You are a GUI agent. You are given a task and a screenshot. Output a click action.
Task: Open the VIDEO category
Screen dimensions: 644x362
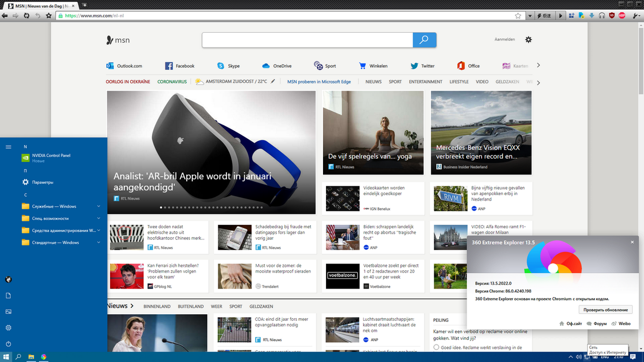(x=482, y=81)
